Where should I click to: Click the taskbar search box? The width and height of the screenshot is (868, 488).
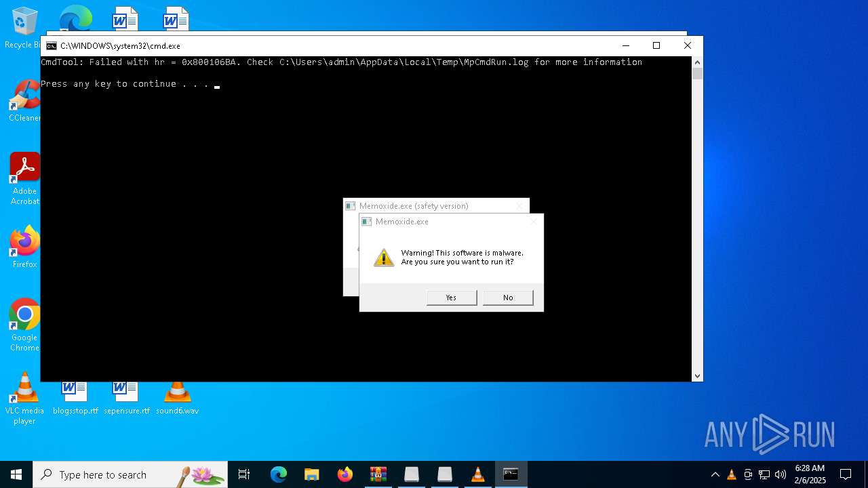click(130, 474)
